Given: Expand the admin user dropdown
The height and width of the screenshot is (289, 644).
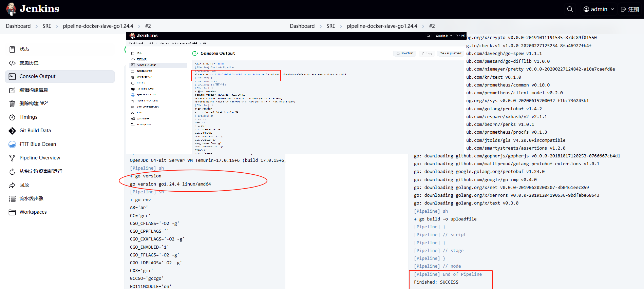Looking at the screenshot, I should point(599,9).
